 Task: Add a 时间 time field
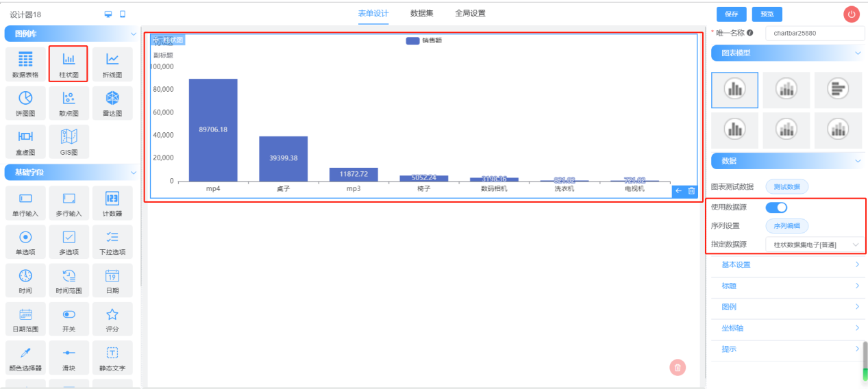pyautogui.click(x=25, y=281)
